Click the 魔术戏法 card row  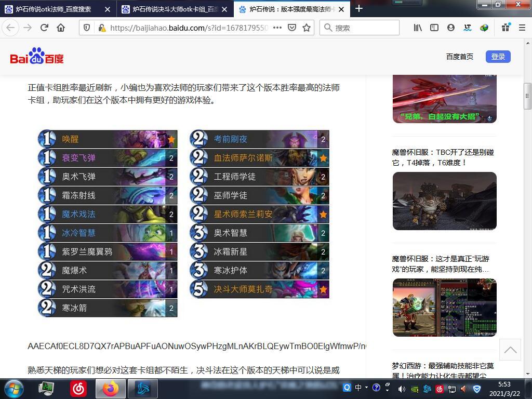[108, 214]
